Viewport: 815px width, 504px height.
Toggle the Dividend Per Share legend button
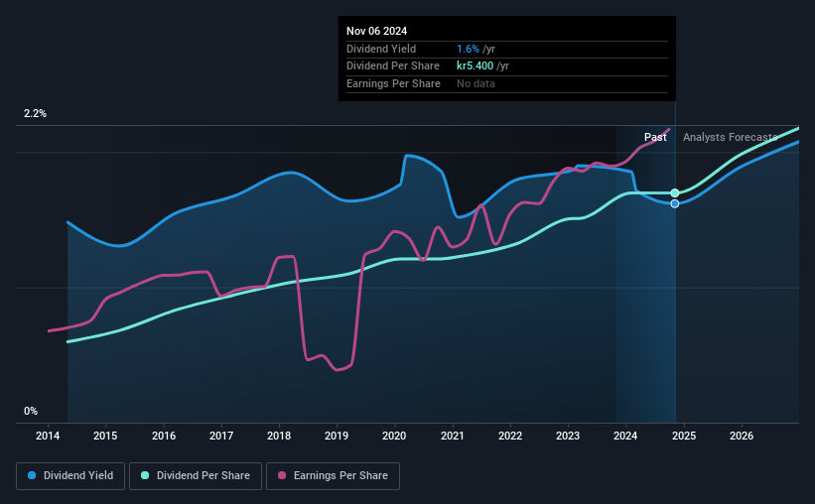196,476
